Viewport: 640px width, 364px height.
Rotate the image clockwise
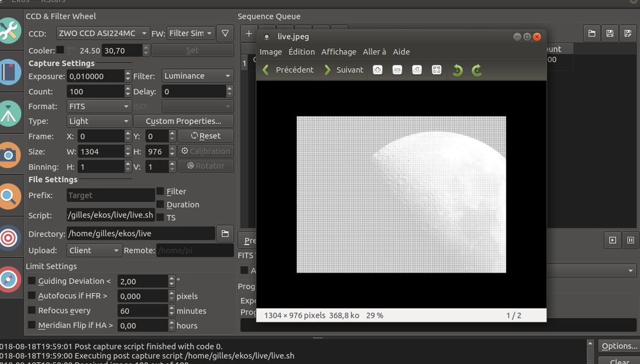tap(477, 70)
